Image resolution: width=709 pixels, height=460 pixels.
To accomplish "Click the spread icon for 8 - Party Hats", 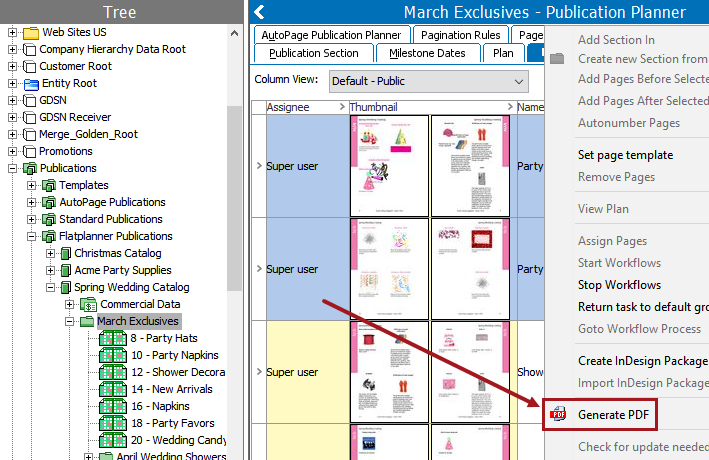I will click(x=113, y=338).
